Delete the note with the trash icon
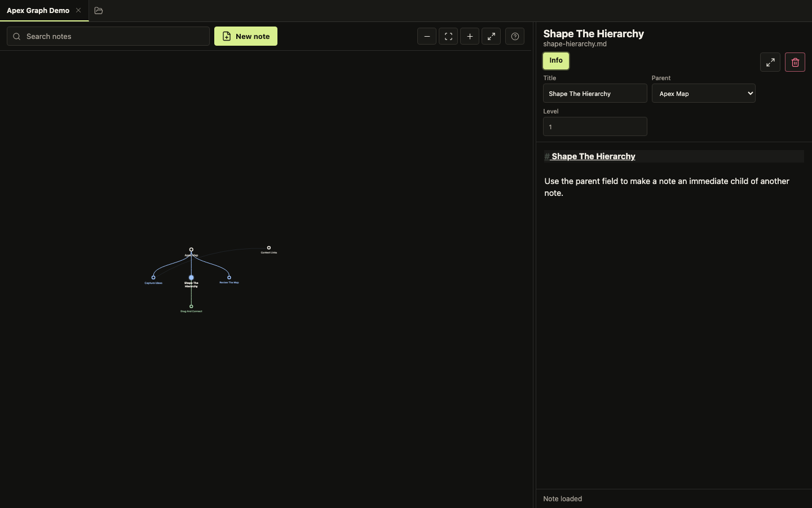 (x=795, y=62)
